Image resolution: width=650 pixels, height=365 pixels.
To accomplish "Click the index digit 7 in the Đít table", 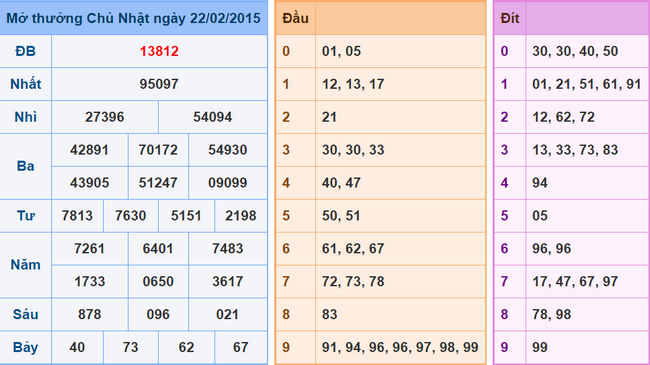I will [x=504, y=281].
